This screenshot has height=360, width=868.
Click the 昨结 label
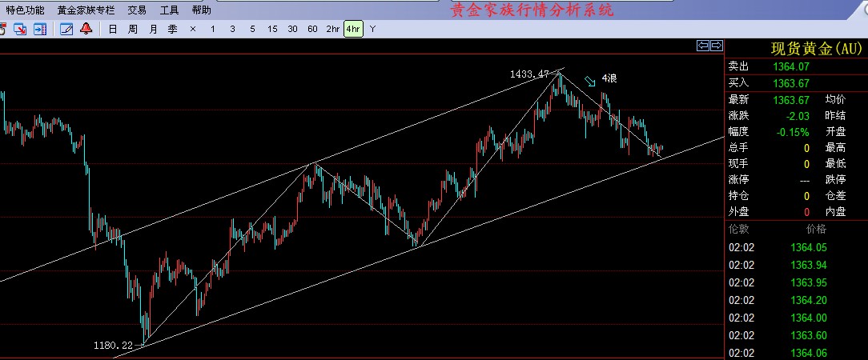click(835, 115)
